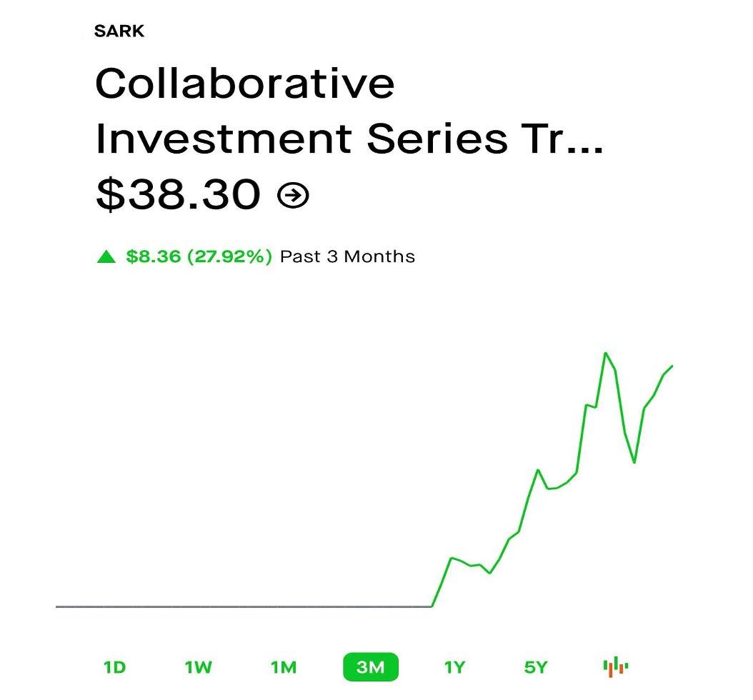753x700 pixels.
Task: Select the 1Y time range
Action: (x=454, y=667)
